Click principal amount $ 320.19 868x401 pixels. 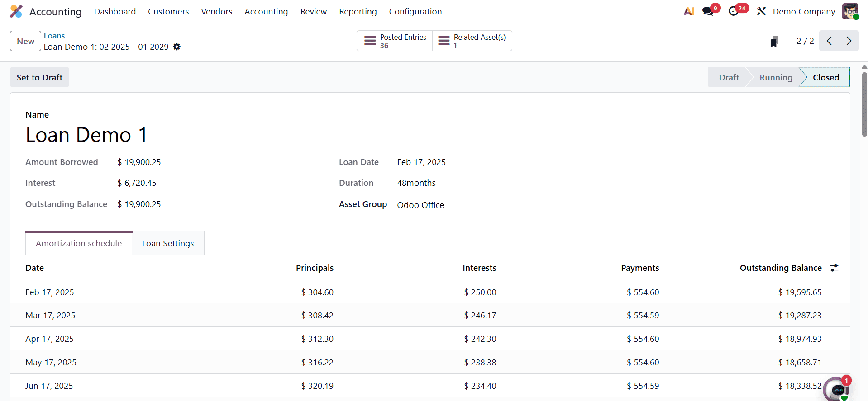click(x=317, y=386)
